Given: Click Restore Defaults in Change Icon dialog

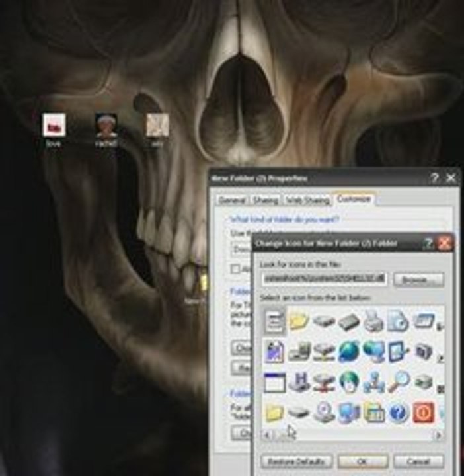Looking at the screenshot, I should [296, 461].
